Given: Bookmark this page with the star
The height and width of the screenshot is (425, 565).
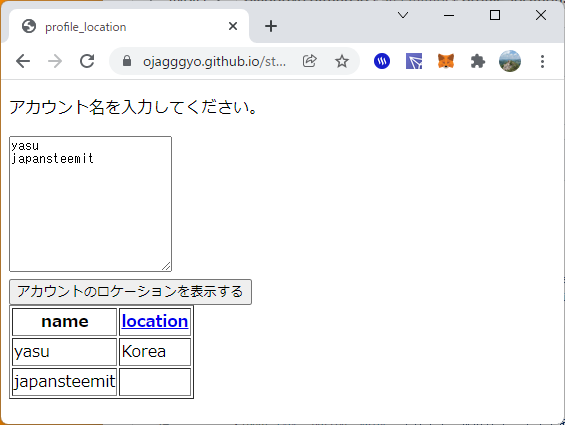Looking at the screenshot, I should [x=342, y=61].
